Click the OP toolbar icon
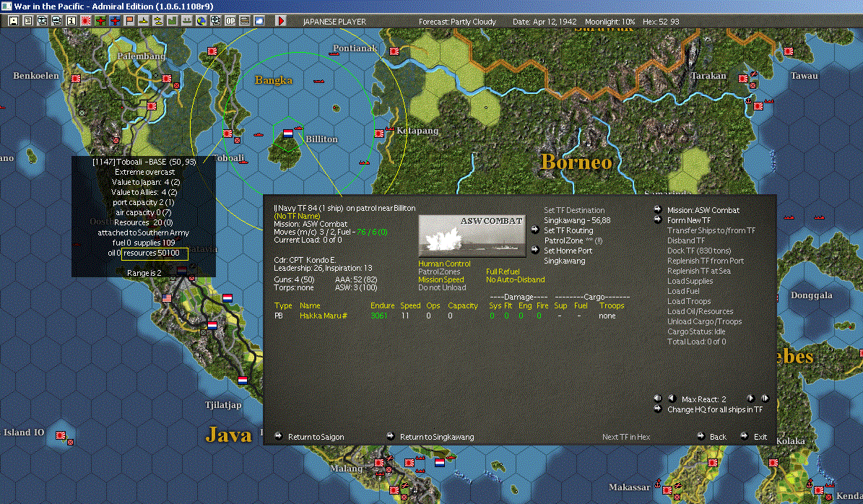863x504 pixels. click(x=230, y=21)
